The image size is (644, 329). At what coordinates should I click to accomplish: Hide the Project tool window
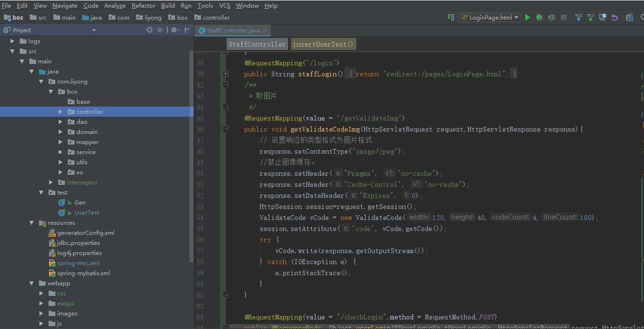[x=187, y=30]
